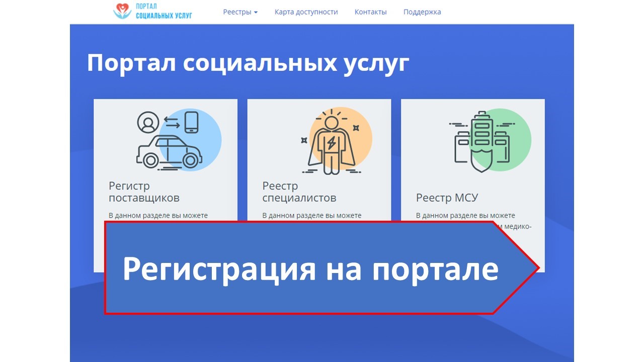The image size is (644, 362).
Task: Select the Реестр специалистов card title
Action: 299,192
